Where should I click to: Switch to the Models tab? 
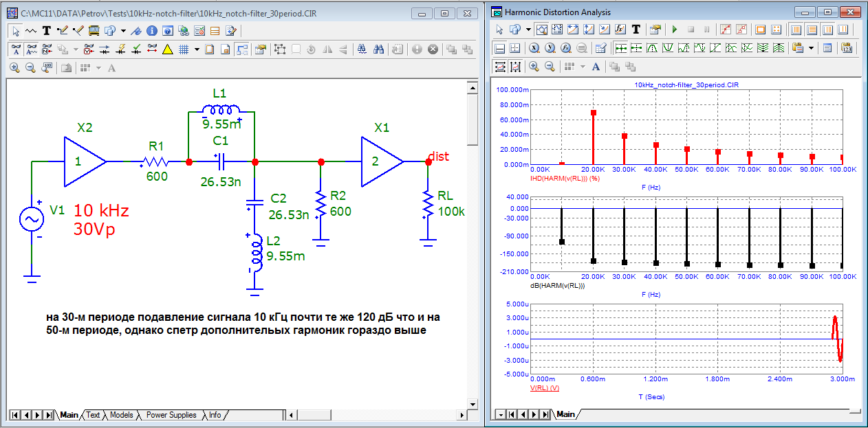click(x=122, y=415)
